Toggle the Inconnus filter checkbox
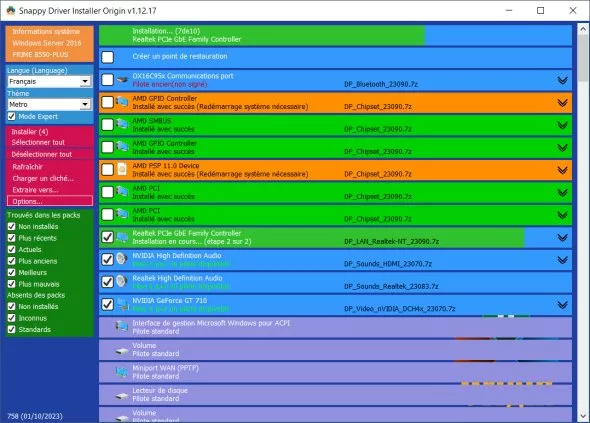The image size is (590, 423). [12, 318]
